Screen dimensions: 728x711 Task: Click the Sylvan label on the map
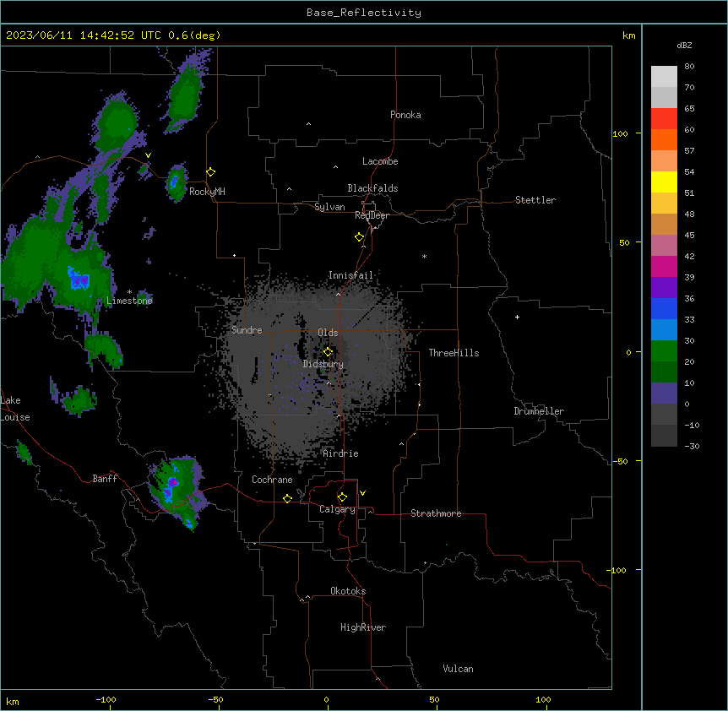click(x=329, y=207)
